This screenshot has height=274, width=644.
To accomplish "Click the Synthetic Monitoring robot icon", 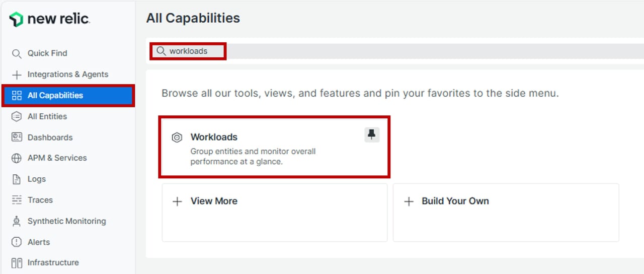I will (17, 221).
